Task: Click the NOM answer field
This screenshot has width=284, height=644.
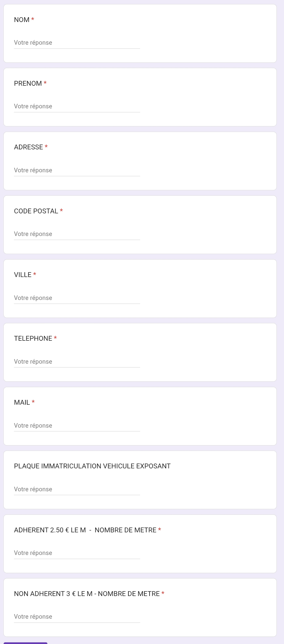Action: point(77,43)
